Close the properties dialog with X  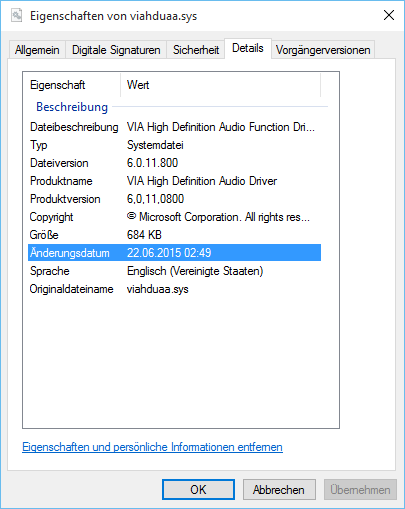click(389, 15)
